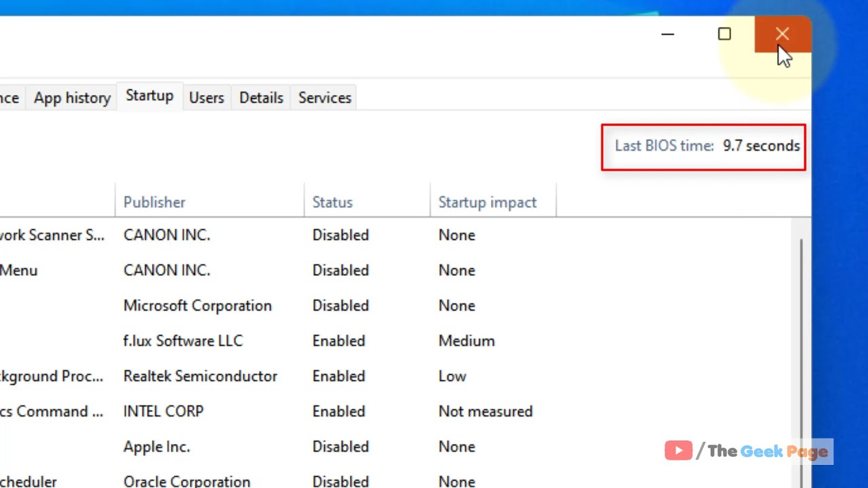Viewport: 868px width, 488px height.
Task: Click the Medium startup impact value
Action: pos(467,341)
